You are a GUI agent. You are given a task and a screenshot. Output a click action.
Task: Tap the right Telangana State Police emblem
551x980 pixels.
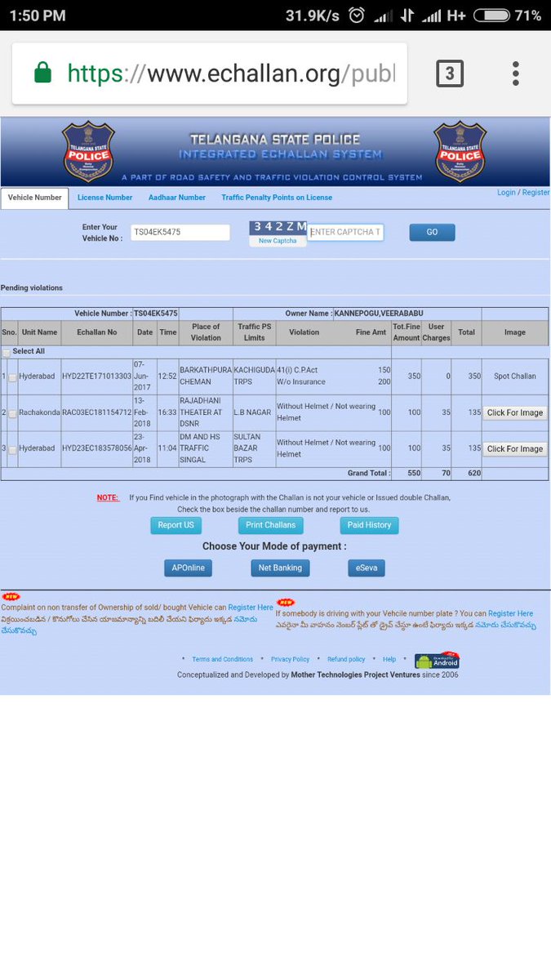point(460,152)
